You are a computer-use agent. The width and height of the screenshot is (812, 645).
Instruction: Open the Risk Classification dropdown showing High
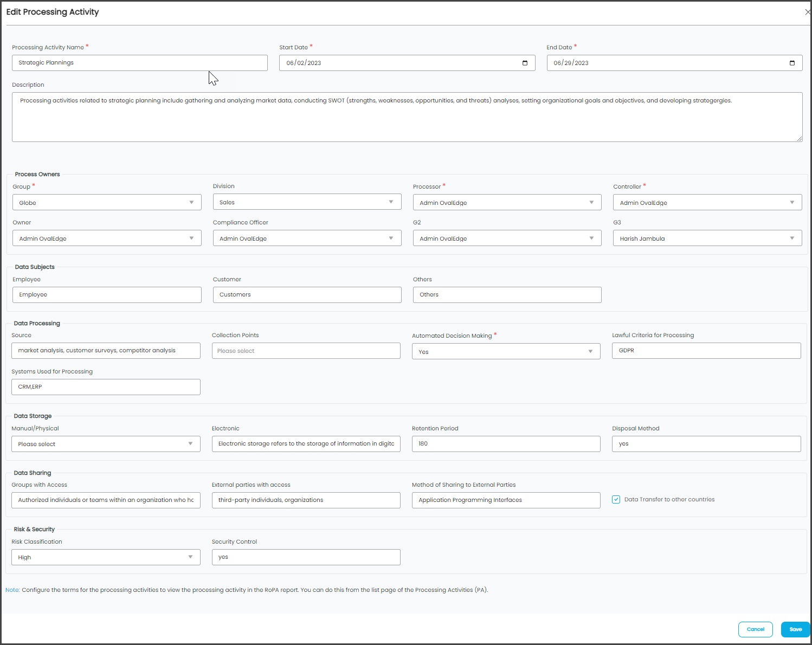tap(106, 557)
